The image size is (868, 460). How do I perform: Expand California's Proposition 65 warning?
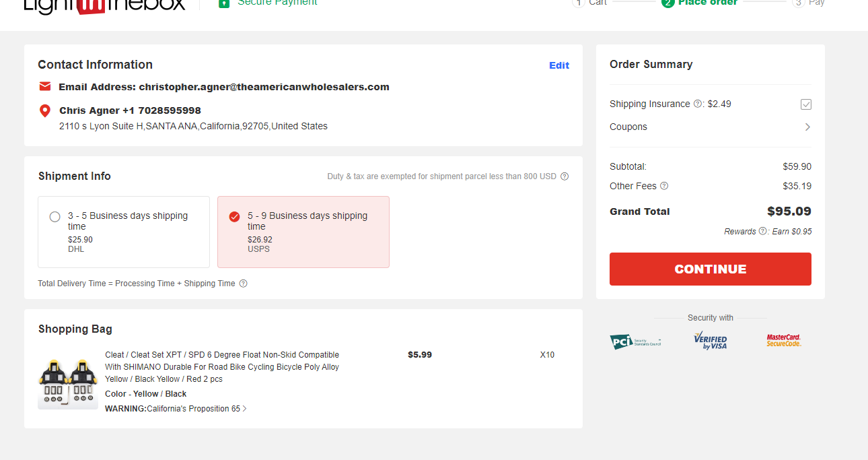pyautogui.click(x=176, y=409)
